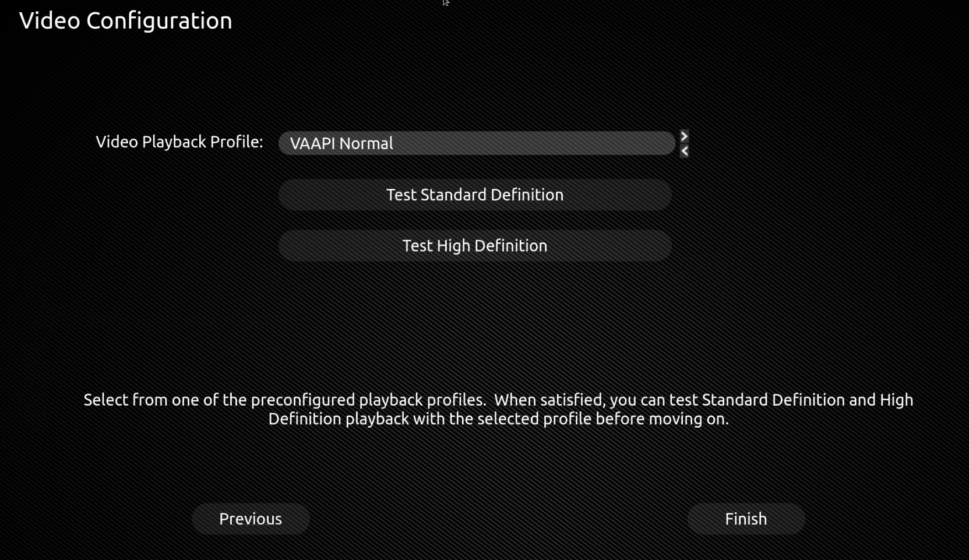The image size is (969, 560).
Task: Run the high definition playback test
Action: point(475,246)
